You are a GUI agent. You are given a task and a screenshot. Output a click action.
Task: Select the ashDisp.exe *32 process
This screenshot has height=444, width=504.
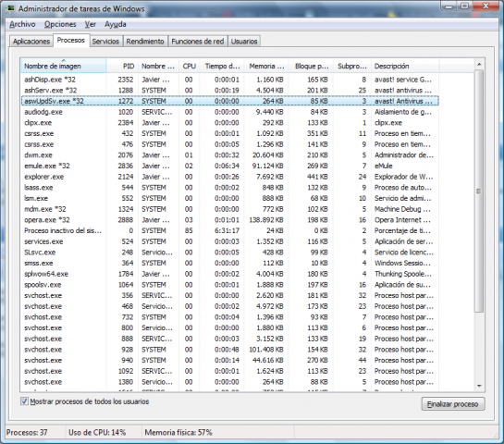[230, 80]
